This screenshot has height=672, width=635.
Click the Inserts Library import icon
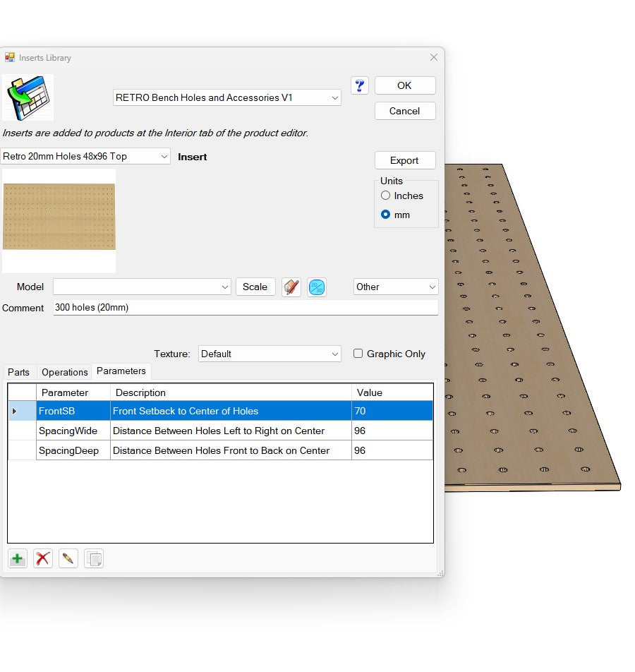pos(28,98)
